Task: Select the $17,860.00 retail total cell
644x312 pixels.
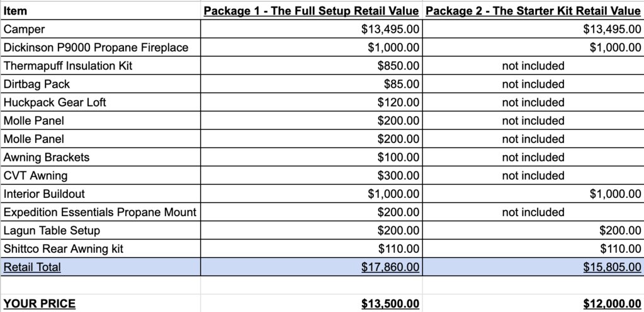Action: point(312,267)
